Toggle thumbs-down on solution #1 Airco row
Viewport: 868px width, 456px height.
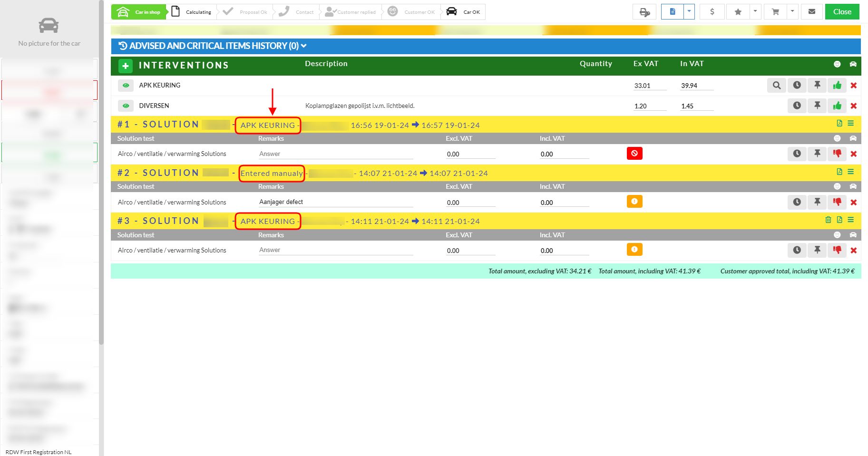tap(837, 154)
